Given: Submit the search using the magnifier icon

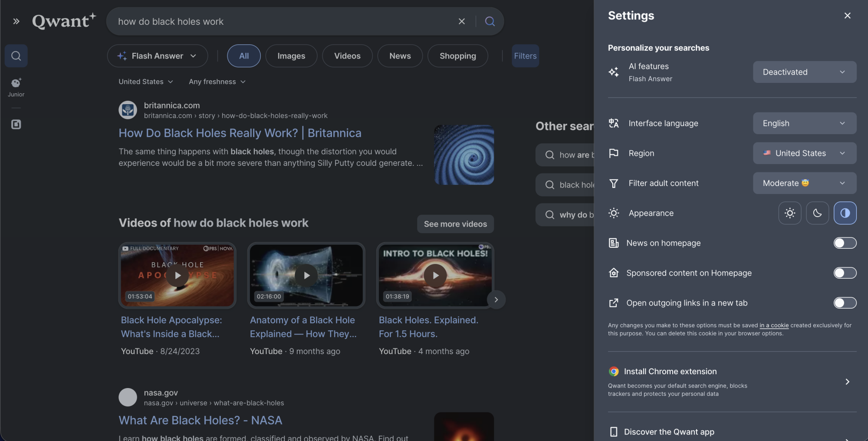Looking at the screenshot, I should [490, 21].
